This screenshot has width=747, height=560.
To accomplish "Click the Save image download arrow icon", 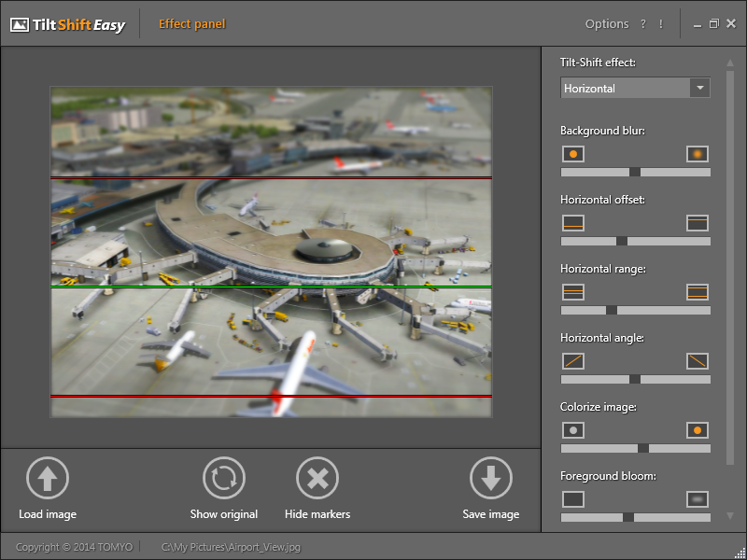I will point(491,479).
